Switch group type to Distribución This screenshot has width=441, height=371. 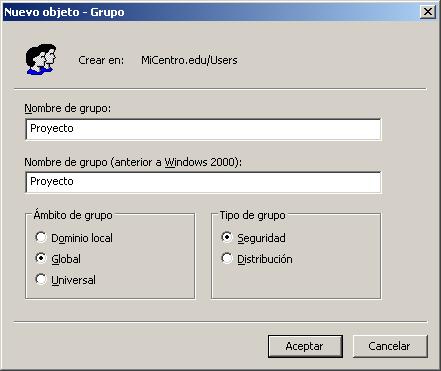pos(257,259)
